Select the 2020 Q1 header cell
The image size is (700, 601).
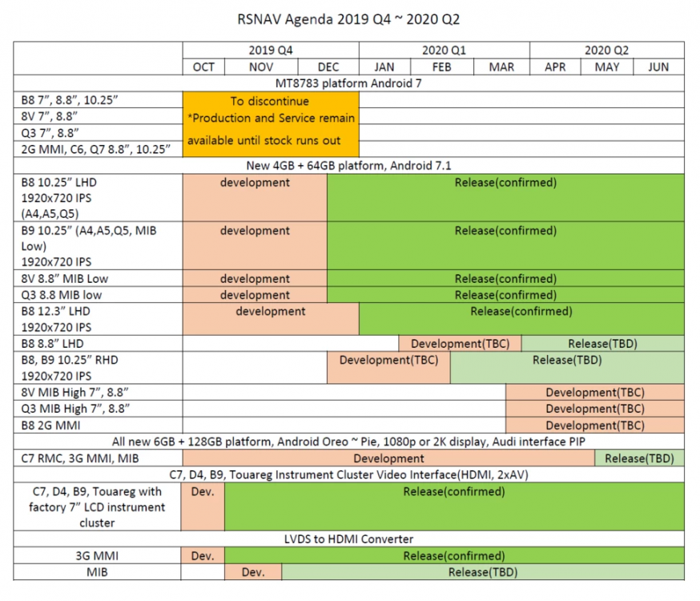445,50
